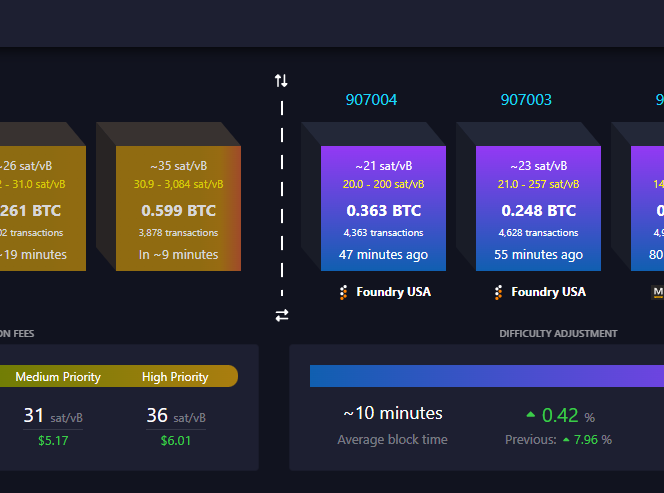This screenshot has height=493, width=664.
Task: Click the '55 minutes ago' timestamp
Action: 539,255
